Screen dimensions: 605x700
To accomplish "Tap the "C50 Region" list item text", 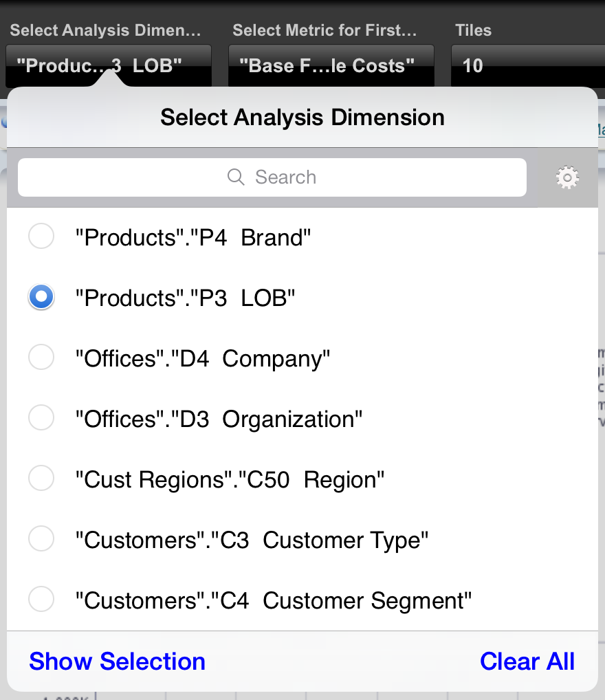I will (230, 480).
